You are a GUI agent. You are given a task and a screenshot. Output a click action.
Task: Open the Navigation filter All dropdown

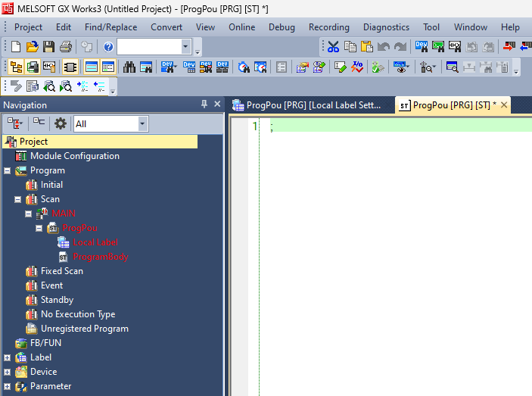pyautogui.click(x=142, y=124)
